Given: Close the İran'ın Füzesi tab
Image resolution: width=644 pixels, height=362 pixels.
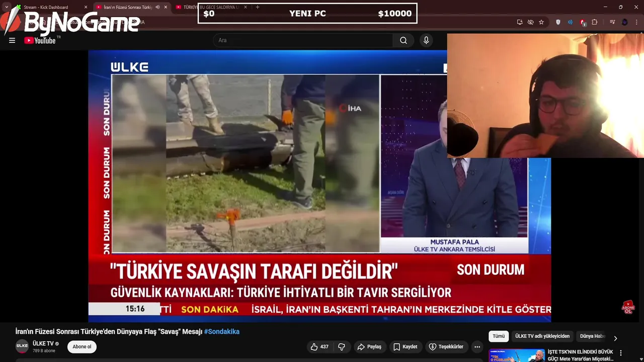Looking at the screenshot, I should 166,7.
